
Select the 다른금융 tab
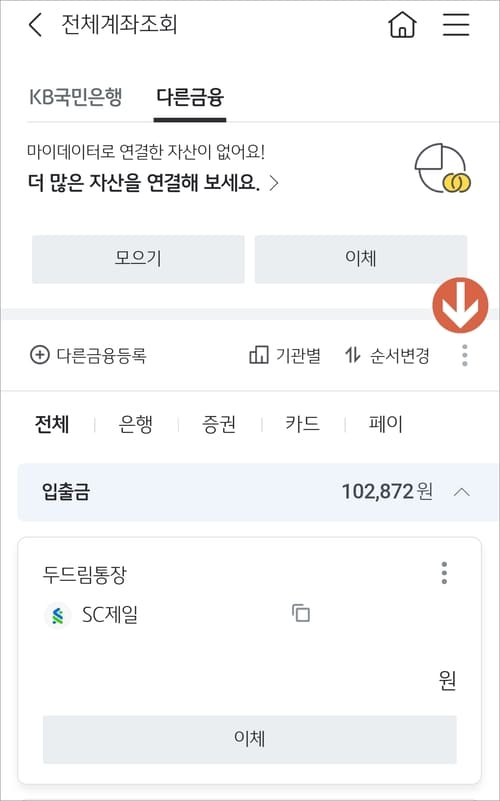[190, 97]
